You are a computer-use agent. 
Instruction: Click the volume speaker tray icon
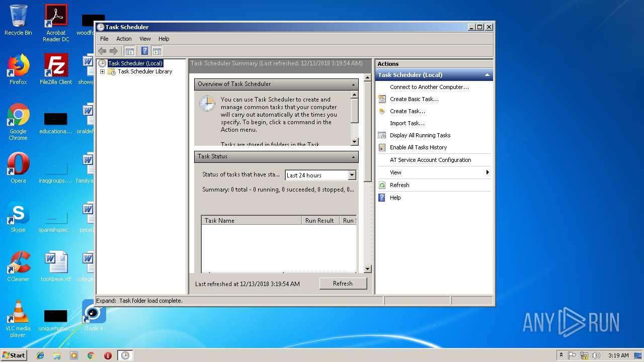(596, 355)
